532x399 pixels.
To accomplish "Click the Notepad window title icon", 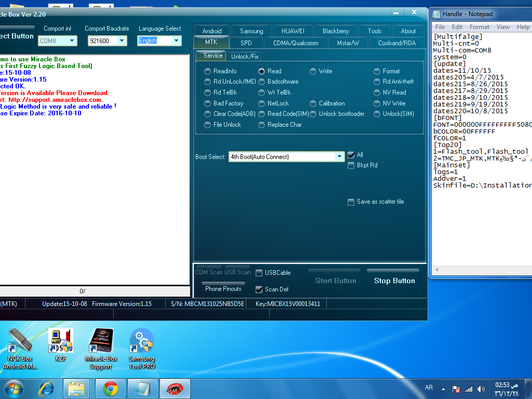I will tap(436, 14).
